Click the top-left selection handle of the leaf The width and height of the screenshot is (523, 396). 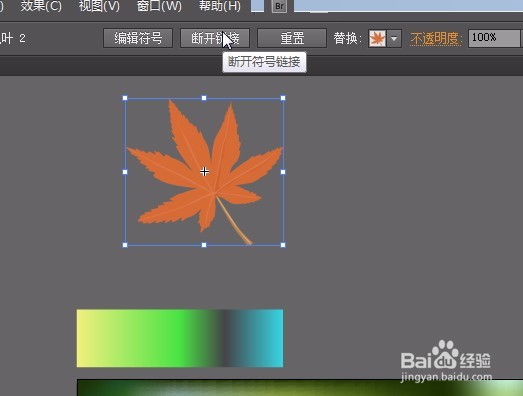click(x=125, y=98)
